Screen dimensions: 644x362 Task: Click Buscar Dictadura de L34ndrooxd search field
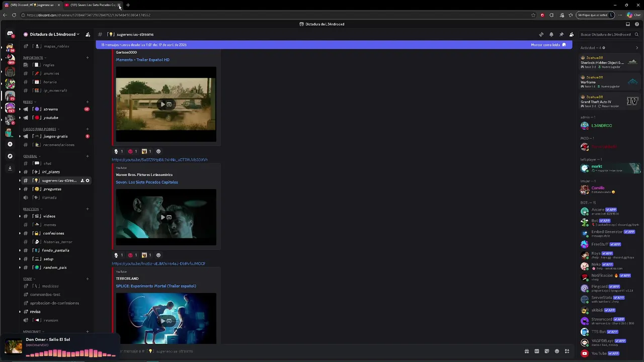click(609, 34)
